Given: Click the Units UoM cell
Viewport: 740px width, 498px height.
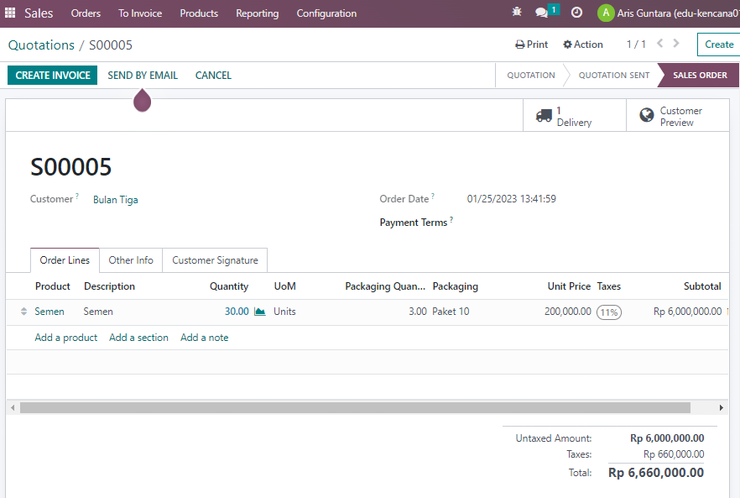Looking at the screenshot, I should (285, 312).
